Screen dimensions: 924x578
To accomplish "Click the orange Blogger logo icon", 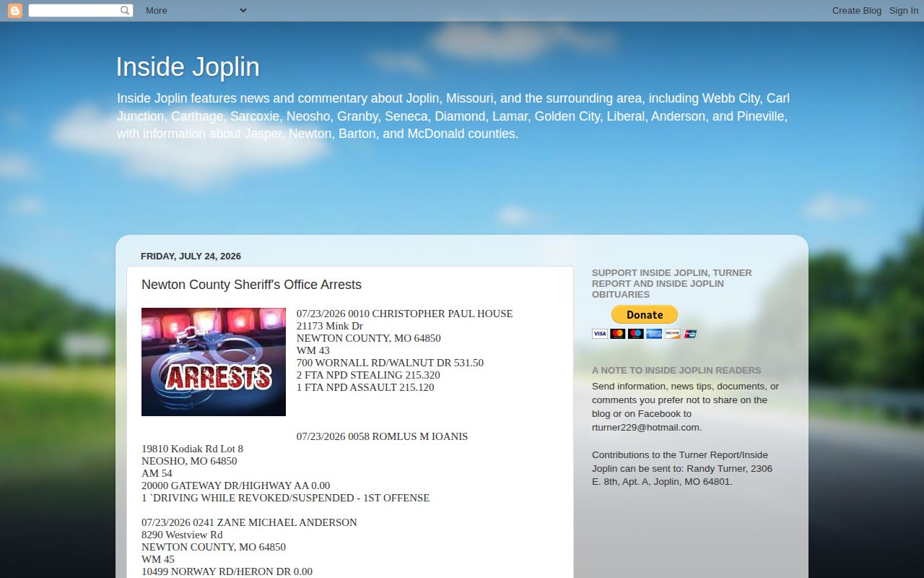I will (14, 11).
